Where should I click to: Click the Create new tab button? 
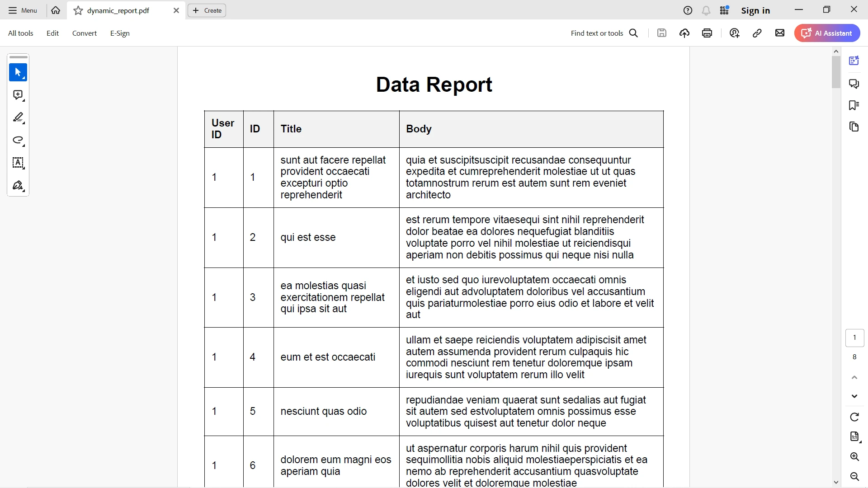pyautogui.click(x=207, y=10)
